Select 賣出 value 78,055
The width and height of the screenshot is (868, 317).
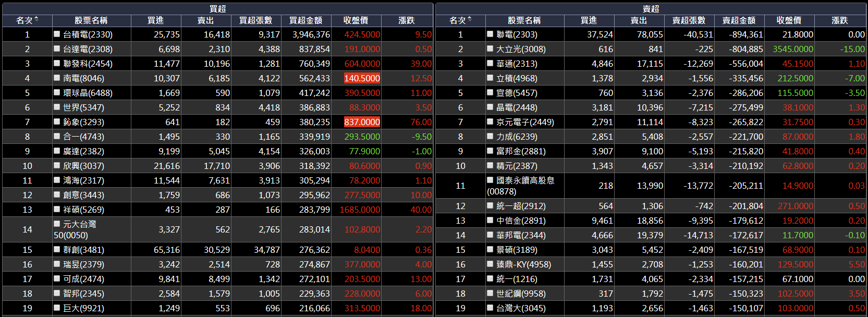coord(650,34)
